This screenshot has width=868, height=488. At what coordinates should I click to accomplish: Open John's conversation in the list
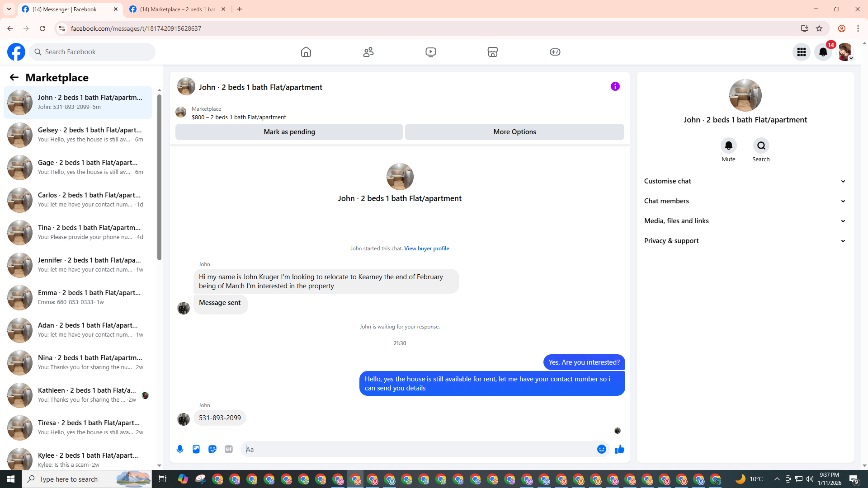click(78, 103)
